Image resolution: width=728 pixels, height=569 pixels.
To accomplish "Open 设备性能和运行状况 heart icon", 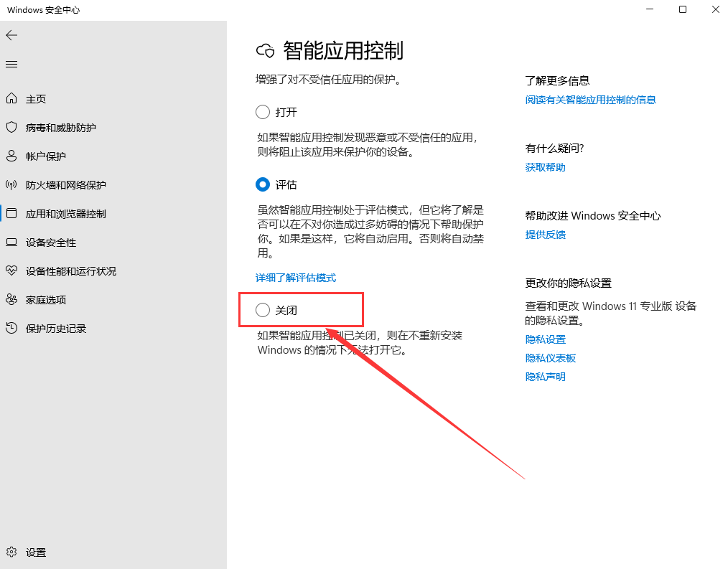I will pyautogui.click(x=11, y=271).
